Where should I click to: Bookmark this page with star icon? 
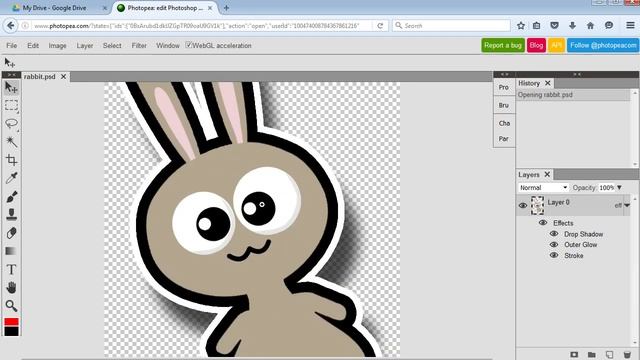pyautogui.click(x=521, y=26)
